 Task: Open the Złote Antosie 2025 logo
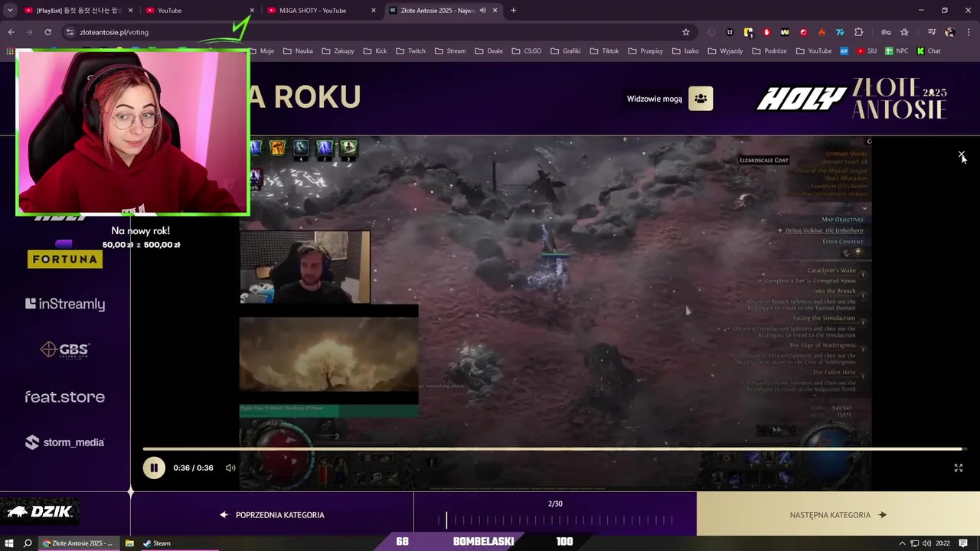pos(900,99)
